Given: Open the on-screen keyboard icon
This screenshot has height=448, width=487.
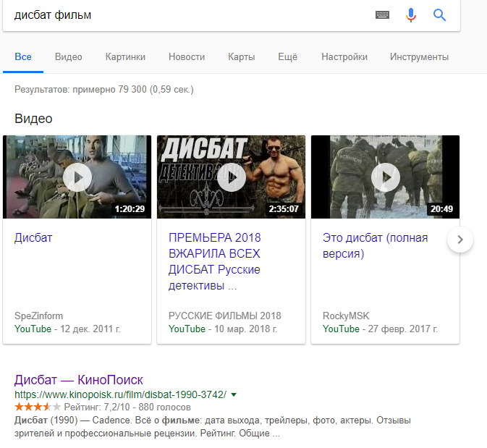Looking at the screenshot, I should point(382,14).
